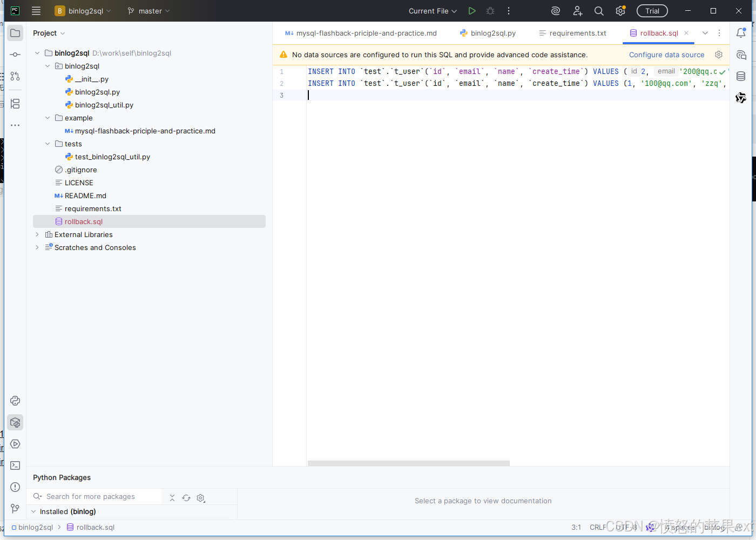Collapse the example folder

tap(48, 118)
